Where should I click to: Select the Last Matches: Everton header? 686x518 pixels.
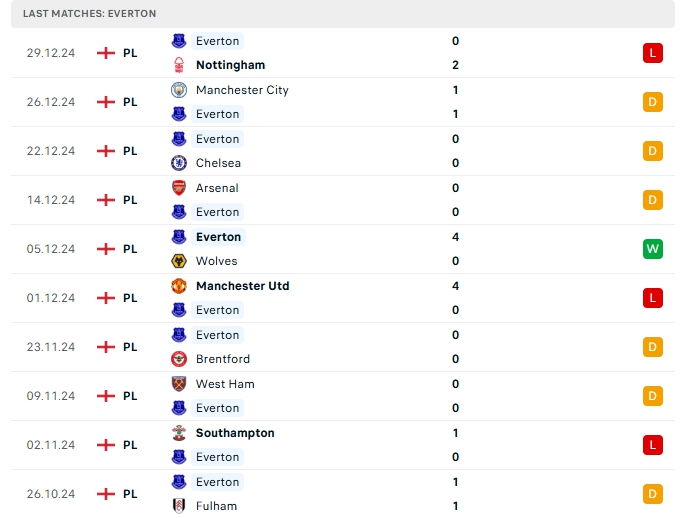pyautogui.click(x=90, y=13)
